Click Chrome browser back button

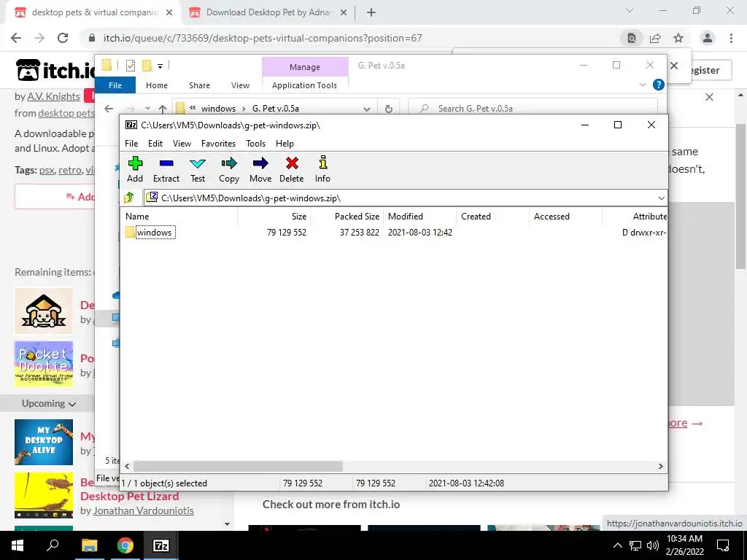[16, 38]
